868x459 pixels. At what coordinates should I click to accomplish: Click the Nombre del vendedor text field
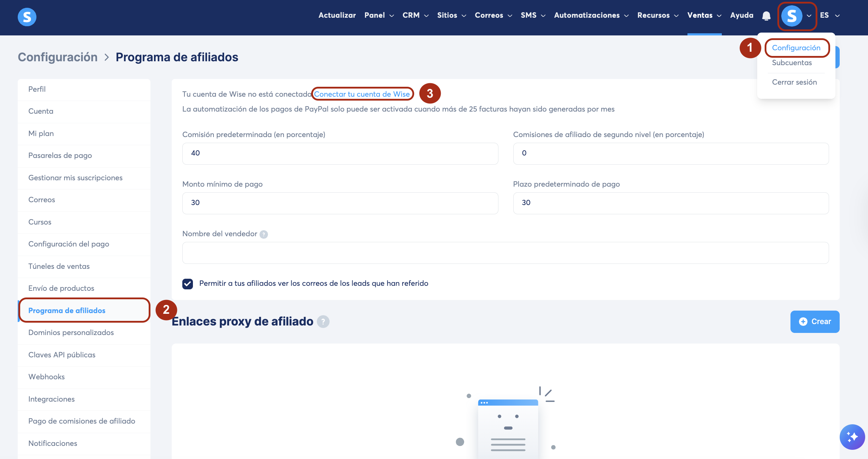click(505, 253)
